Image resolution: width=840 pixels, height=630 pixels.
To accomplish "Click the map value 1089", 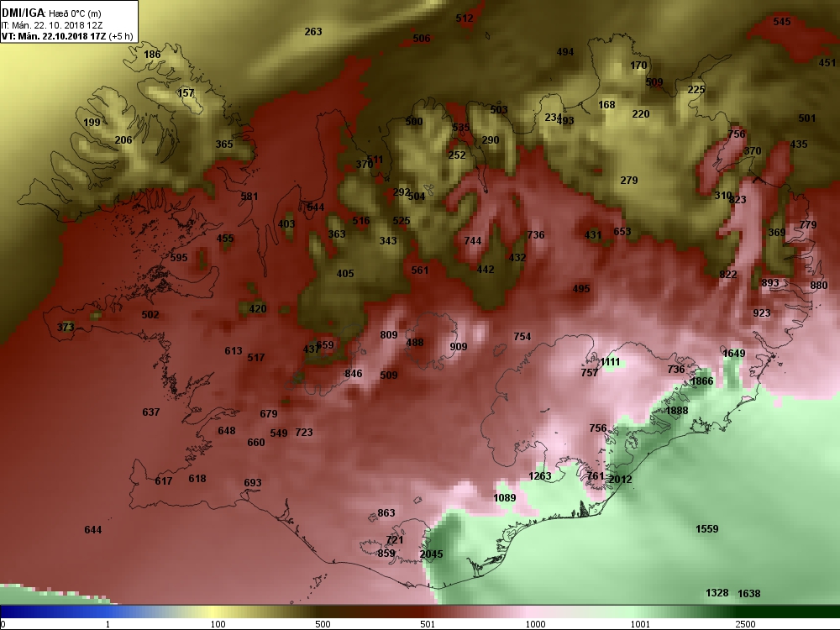I will 504,497.
